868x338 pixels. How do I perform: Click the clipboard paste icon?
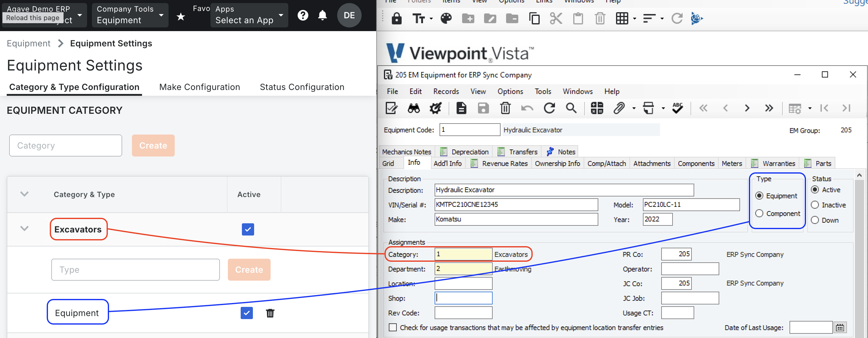point(578,18)
